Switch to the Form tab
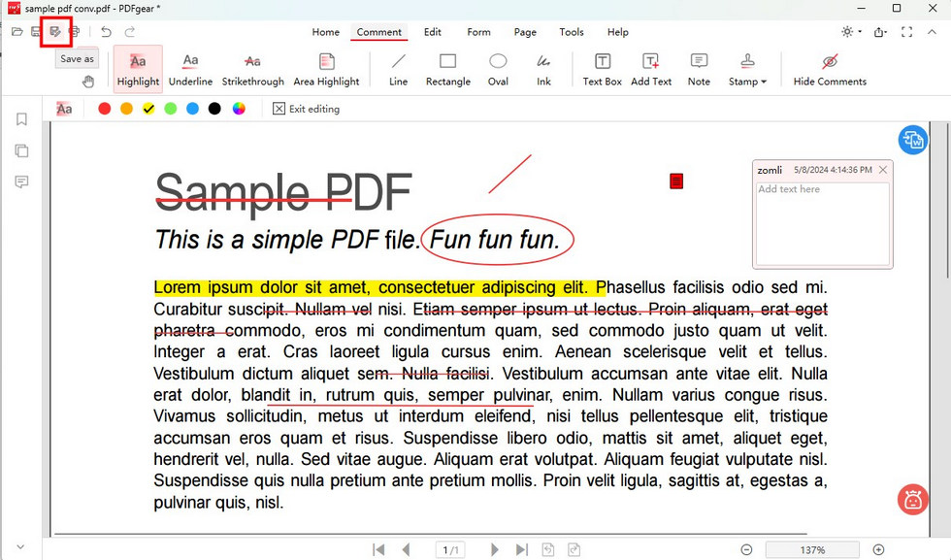This screenshot has height=560, width=951. click(x=478, y=31)
